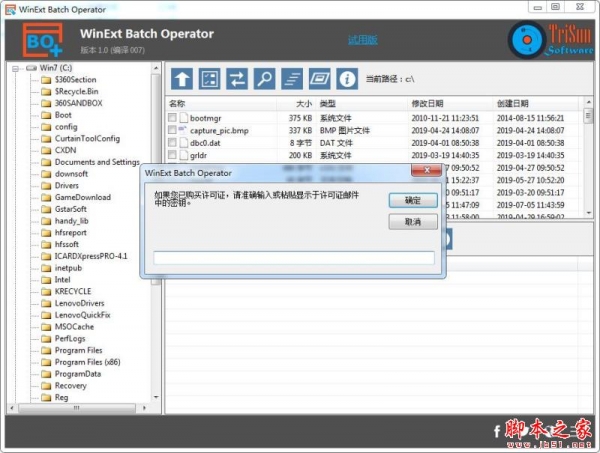Select the ProgramData folder

[x=78, y=374]
